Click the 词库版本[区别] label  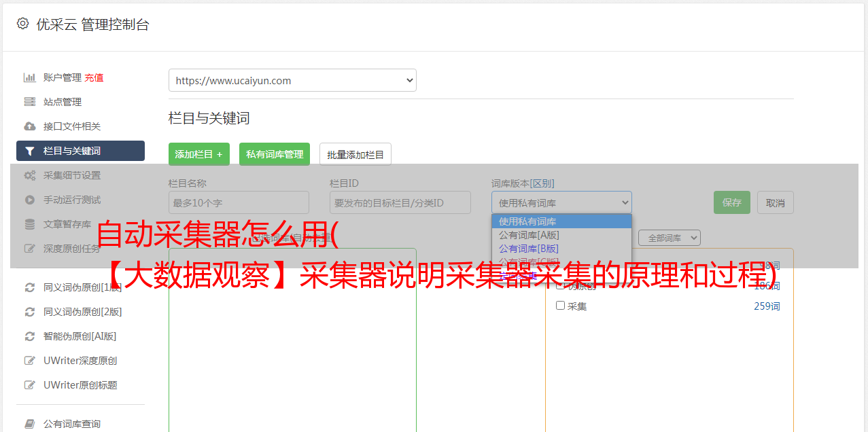(523, 183)
